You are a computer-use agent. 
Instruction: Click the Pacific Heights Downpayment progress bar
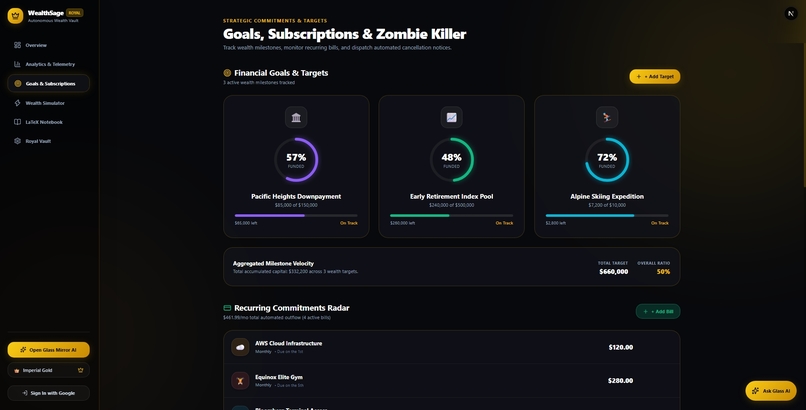tap(296, 215)
